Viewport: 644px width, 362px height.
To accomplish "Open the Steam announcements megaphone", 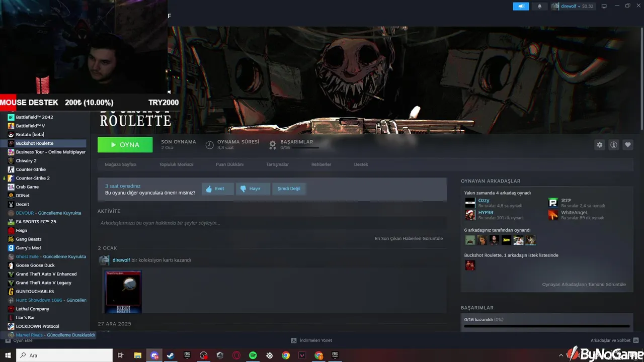I will point(521,6).
